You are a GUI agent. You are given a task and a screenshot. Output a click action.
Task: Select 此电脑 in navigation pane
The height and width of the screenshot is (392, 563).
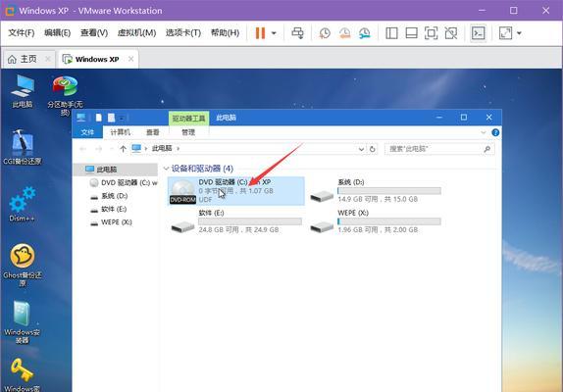pyautogui.click(x=116, y=170)
